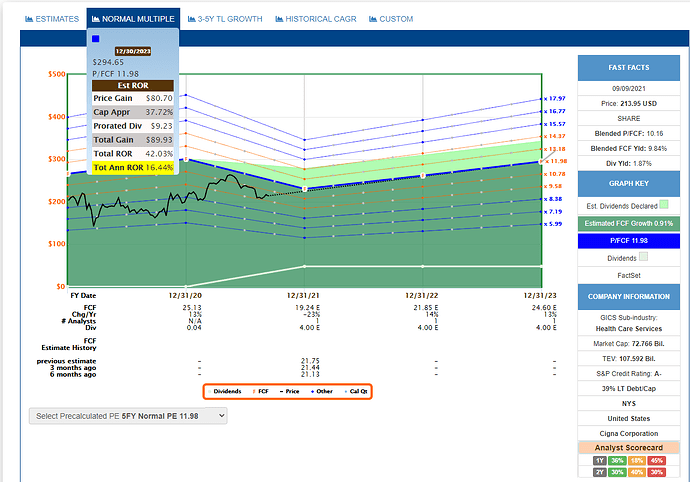Image resolution: width=690 pixels, height=482 pixels.
Task: Click the x 10.78 multiple label
Action: [x=554, y=174]
